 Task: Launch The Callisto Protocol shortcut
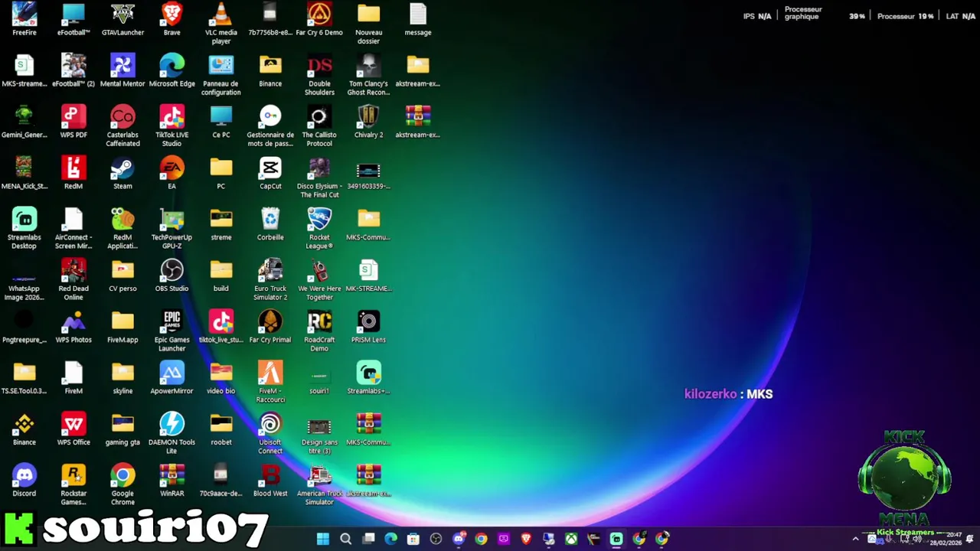(319, 126)
